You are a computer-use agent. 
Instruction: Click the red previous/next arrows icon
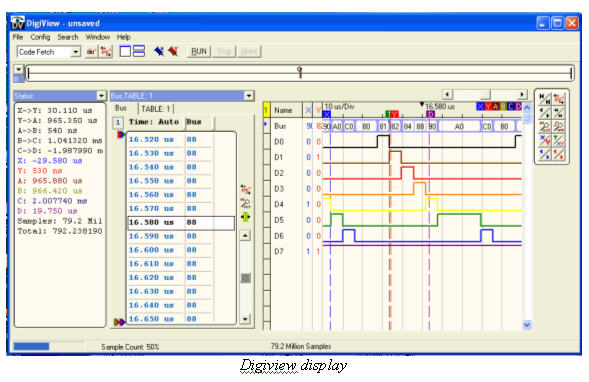(x=559, y=154)
